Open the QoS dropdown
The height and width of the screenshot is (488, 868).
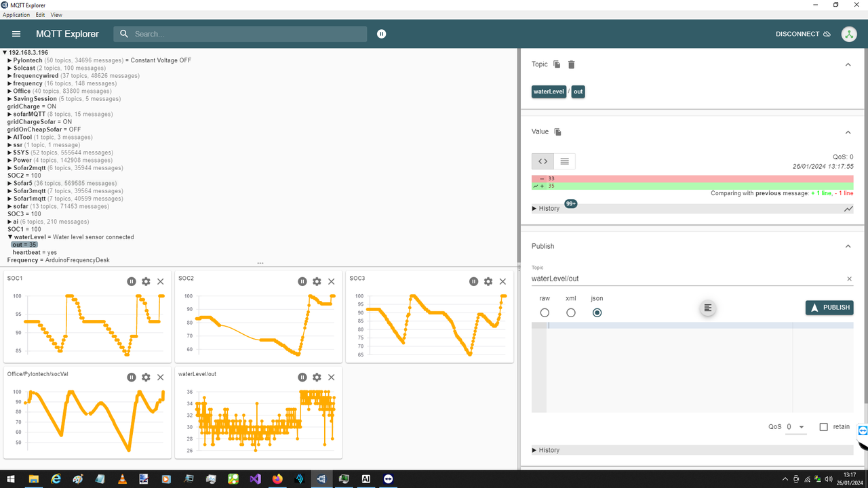[x=796, y=427]
